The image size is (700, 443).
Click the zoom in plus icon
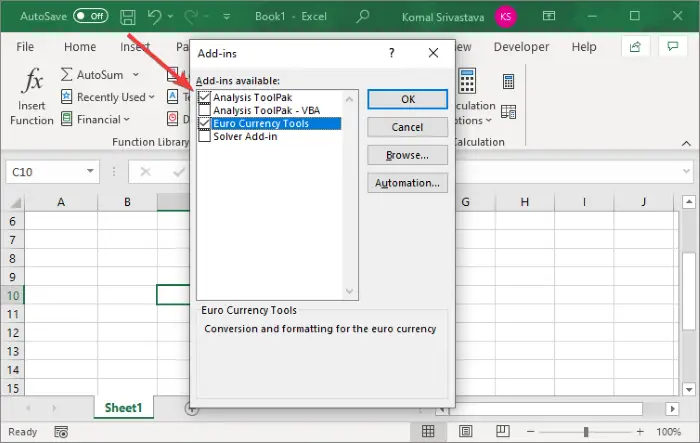pyautogui.click(x=640, y=431)
